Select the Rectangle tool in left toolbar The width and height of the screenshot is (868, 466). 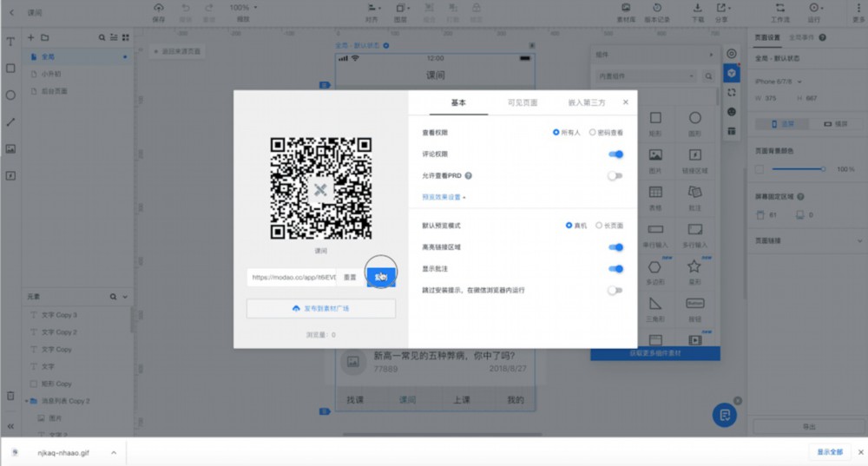pyautogui.click(x=10, y=68)
